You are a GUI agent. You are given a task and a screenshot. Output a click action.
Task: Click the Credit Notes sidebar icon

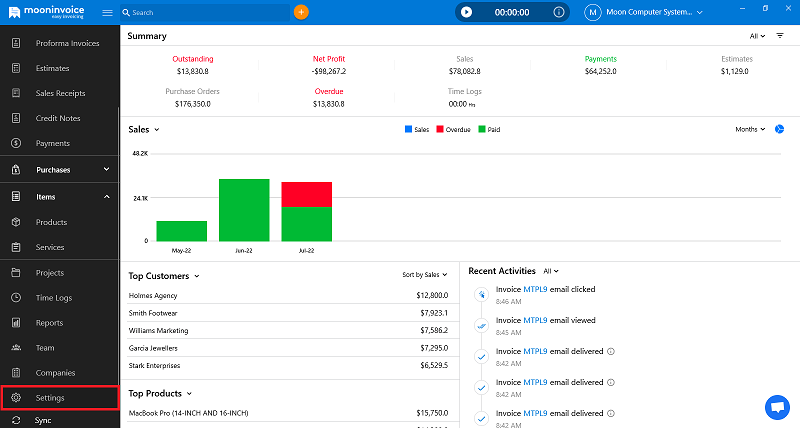(x=16, y=118)
